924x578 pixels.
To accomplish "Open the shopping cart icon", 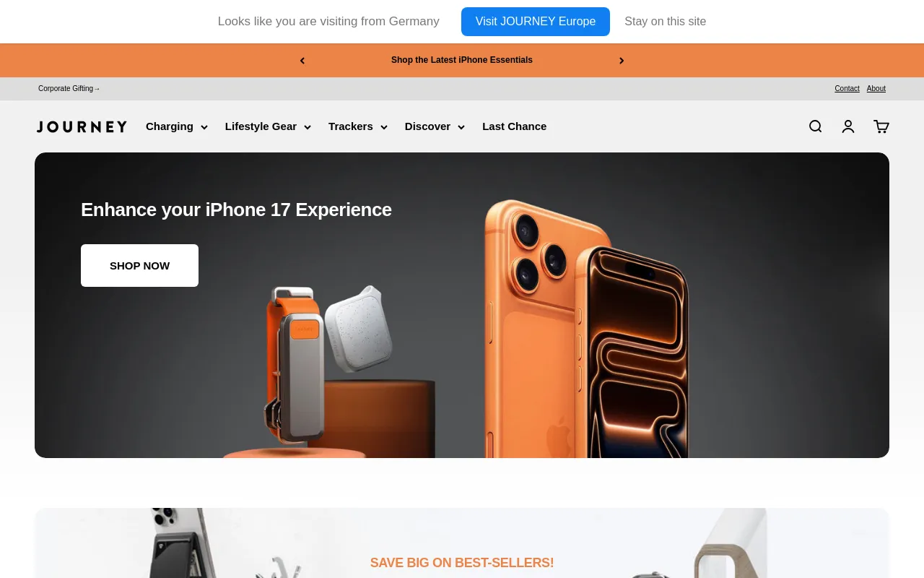I will (x=881, y=126).
